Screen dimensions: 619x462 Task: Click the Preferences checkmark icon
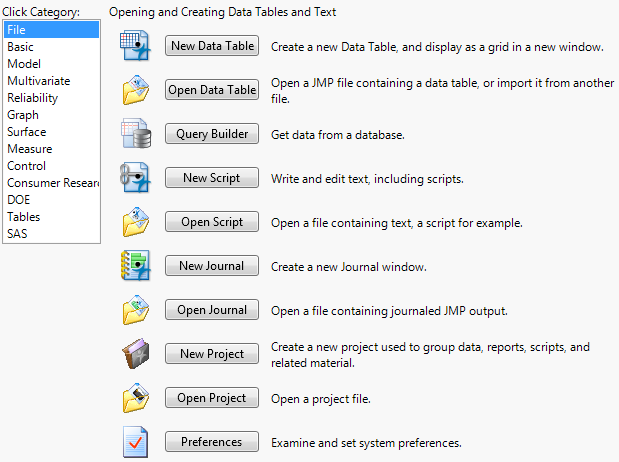[134, 442]
